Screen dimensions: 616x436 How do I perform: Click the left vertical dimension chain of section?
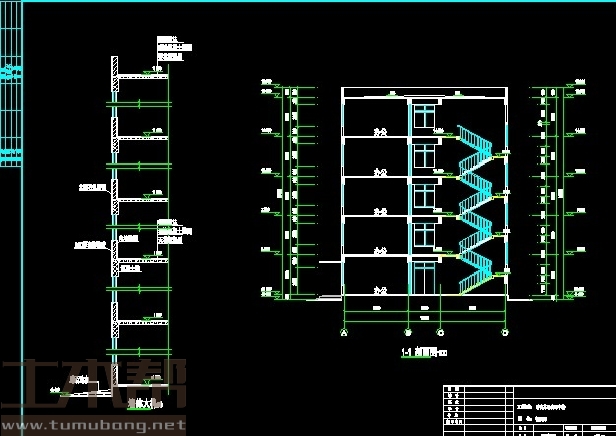[289, 192]
